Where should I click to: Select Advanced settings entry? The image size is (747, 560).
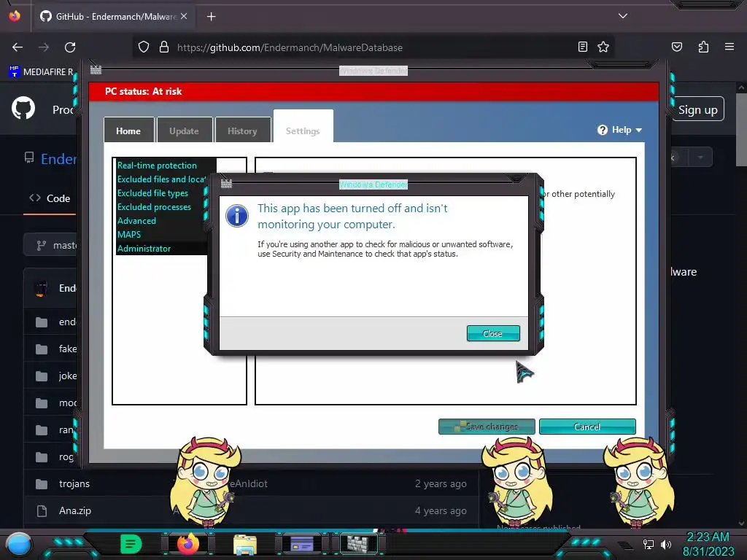(136, 220)
